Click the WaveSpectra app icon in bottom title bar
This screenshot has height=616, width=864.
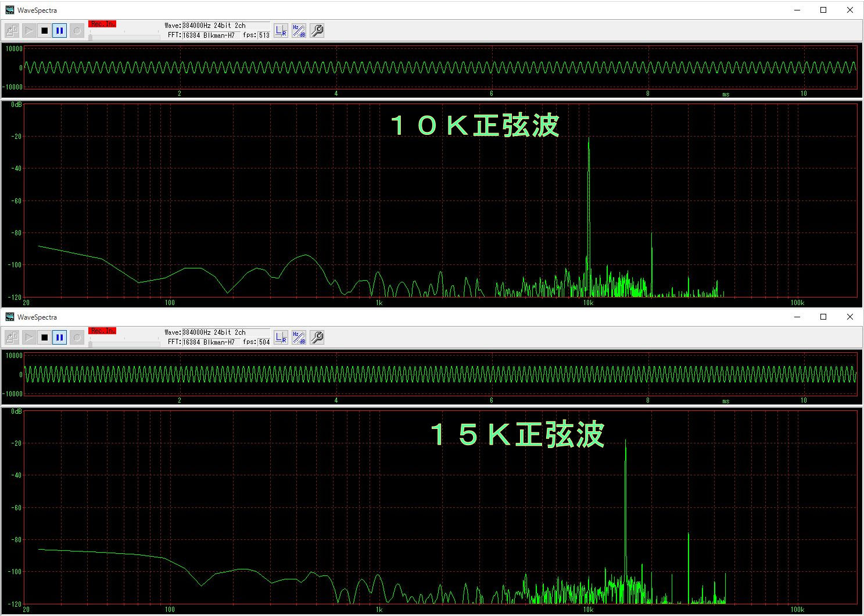pos(10,317)
